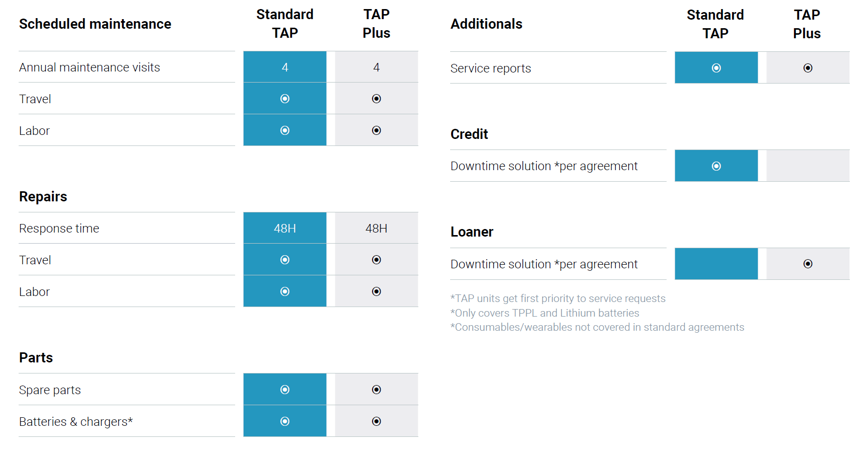Click TAP Plus marker for scheduled maintenance Labor
This screenshot has width=868, height=451.
377,130
